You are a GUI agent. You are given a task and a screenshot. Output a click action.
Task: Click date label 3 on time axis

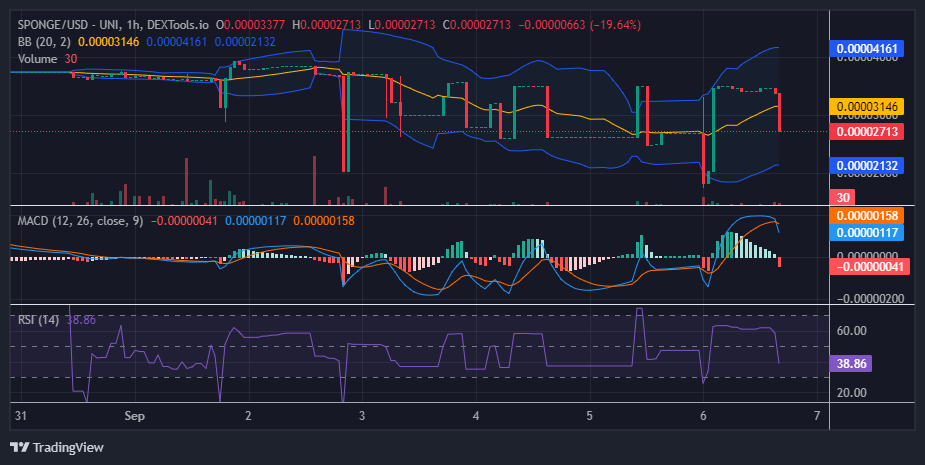(x=362, y=415)
